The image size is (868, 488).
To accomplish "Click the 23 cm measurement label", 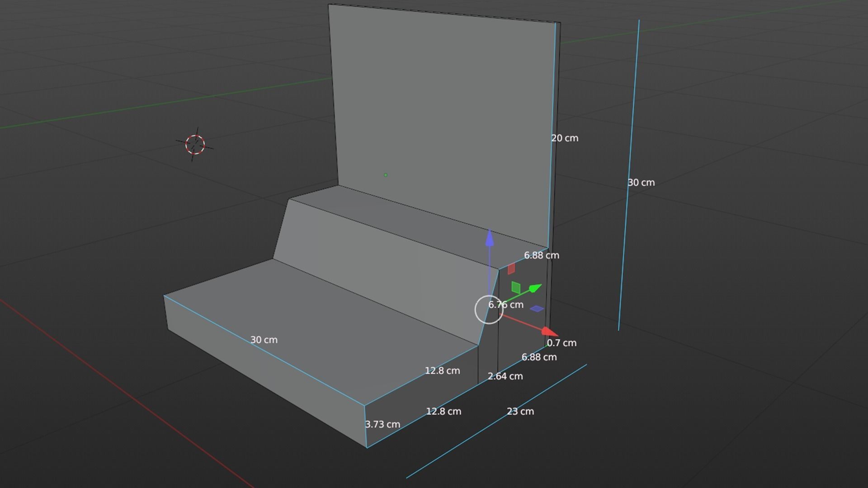I will point(520,412).
